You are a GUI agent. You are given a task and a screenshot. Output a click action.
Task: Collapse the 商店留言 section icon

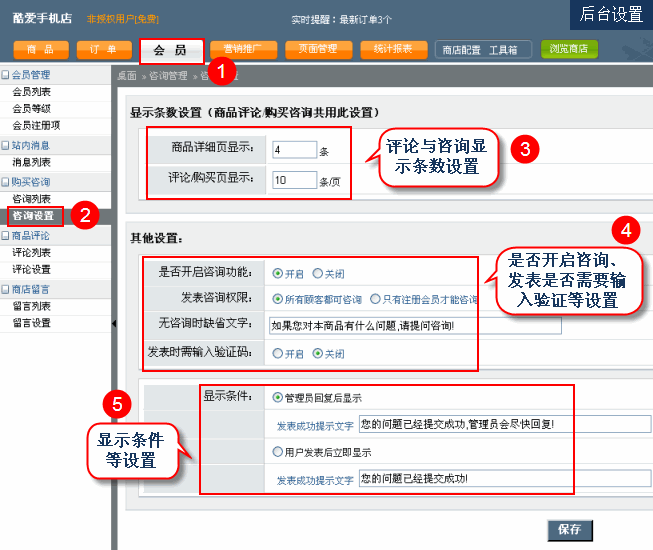[x=5, y=289]
